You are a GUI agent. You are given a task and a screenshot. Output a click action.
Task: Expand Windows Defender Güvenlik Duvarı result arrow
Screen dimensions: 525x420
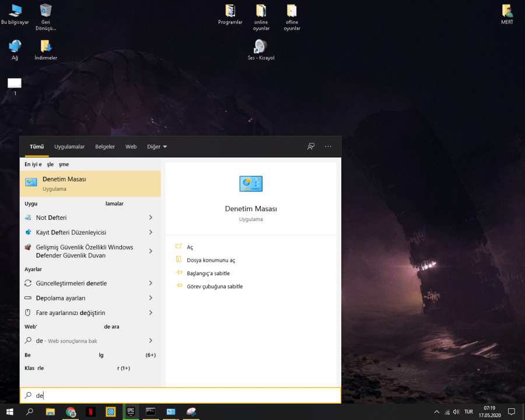pyautogui.click(x=150, y=251)
